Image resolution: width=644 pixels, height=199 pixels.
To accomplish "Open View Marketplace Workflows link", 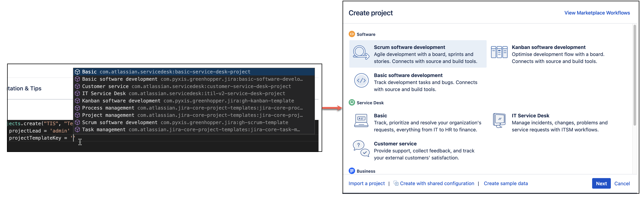I will (x=597, y=13).
